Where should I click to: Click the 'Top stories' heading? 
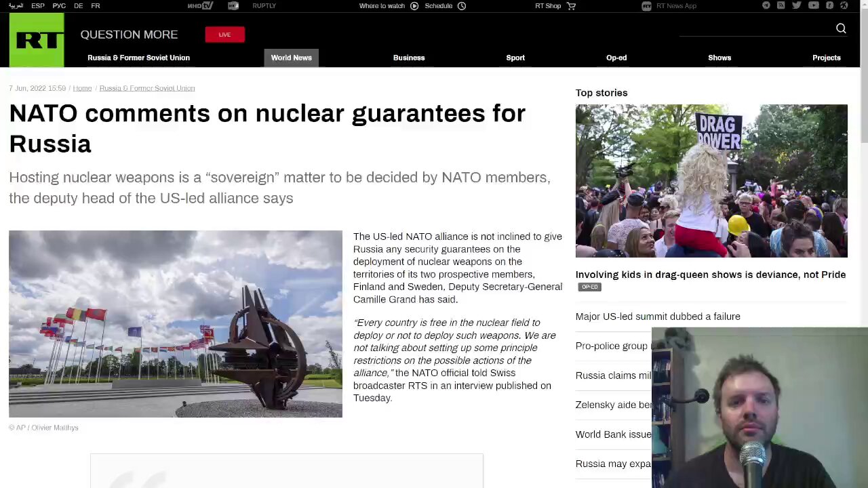point(601,93)
